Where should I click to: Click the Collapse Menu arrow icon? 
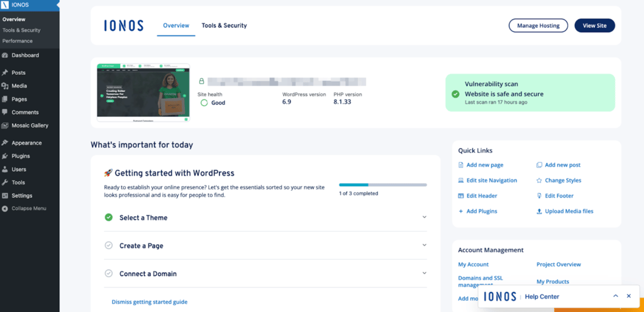[5, 209]
